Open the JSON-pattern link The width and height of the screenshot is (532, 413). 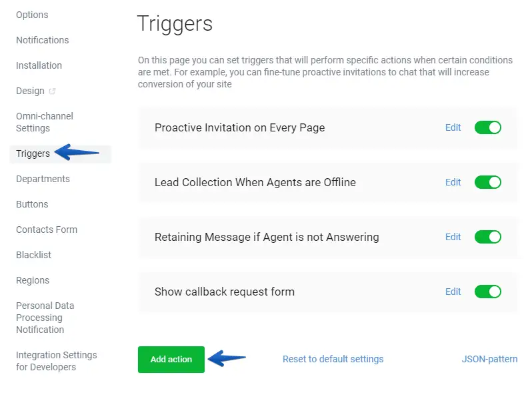click(489, 359)
